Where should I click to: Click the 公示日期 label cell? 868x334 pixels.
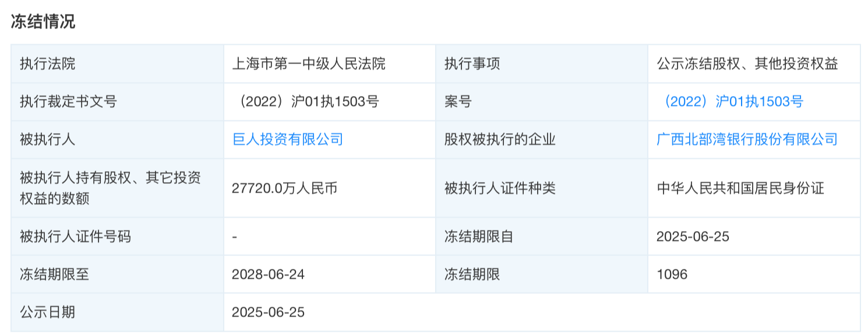(x=48, y=312)
